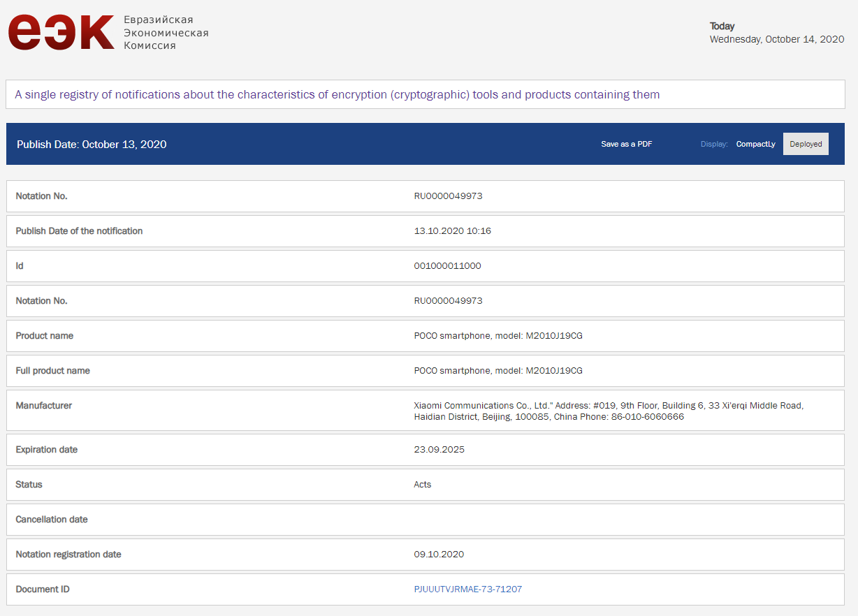Screen dimensions: 858x616
Task: Switch display to Deployed
Action: pos(806,144)
